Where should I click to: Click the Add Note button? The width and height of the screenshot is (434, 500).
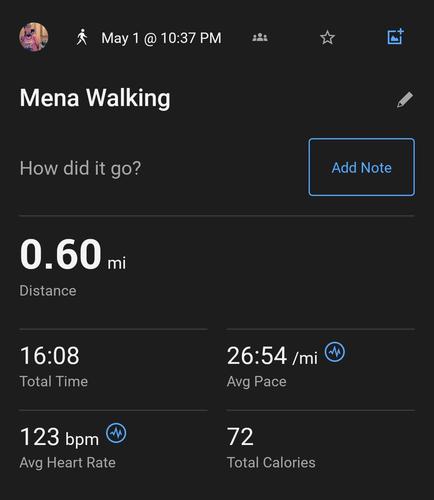click(362, 167)
